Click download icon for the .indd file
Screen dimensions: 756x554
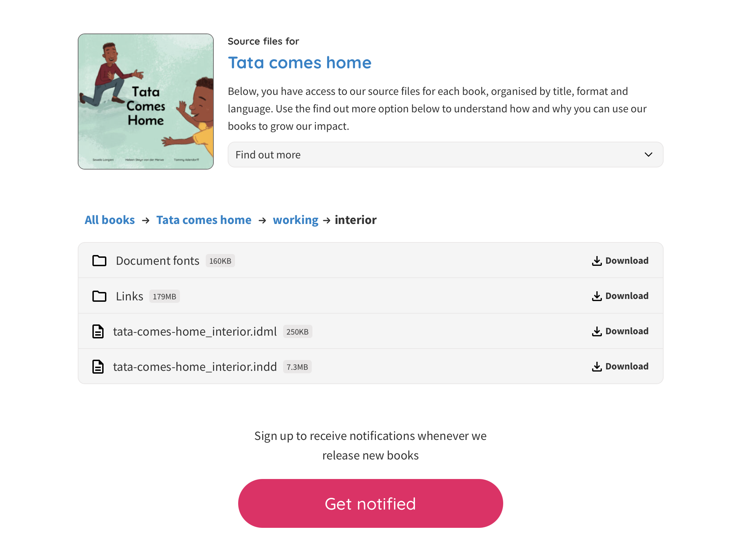[x=597, y=367]
